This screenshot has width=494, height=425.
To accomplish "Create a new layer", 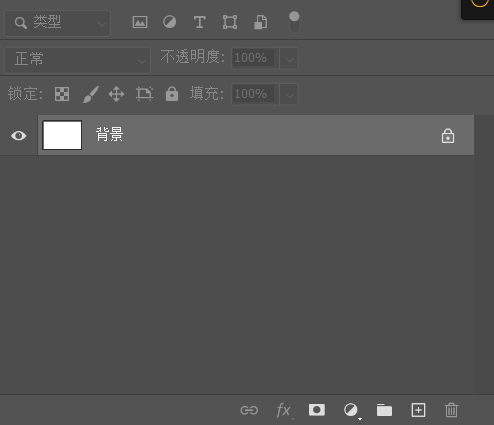I will [418, 410].
